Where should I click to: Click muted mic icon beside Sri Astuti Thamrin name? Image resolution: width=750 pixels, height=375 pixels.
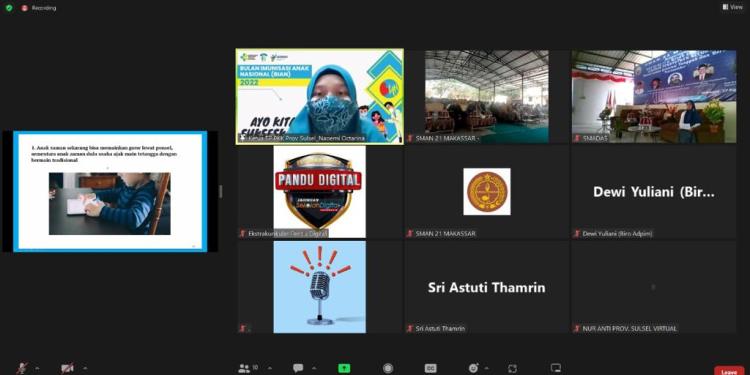coord(410,329)
